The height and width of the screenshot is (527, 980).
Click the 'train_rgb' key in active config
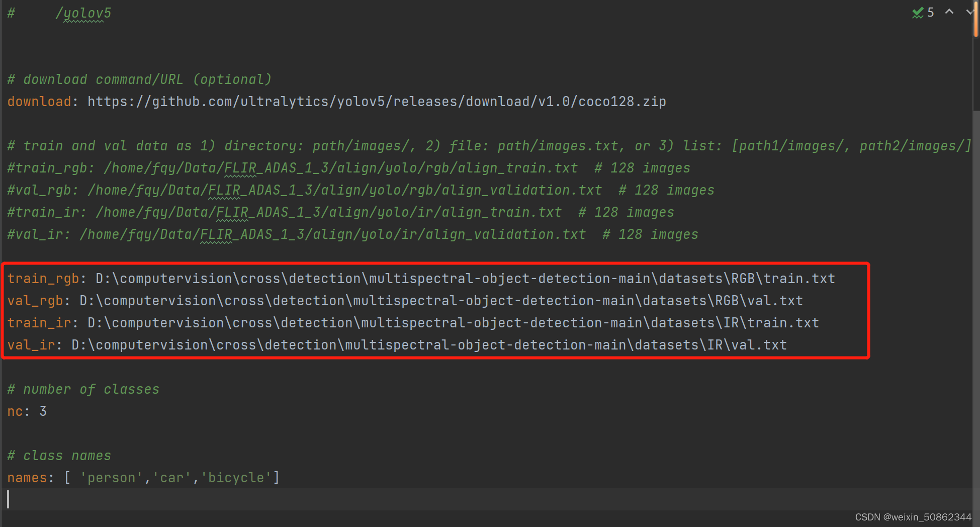[x=43, y=279]
